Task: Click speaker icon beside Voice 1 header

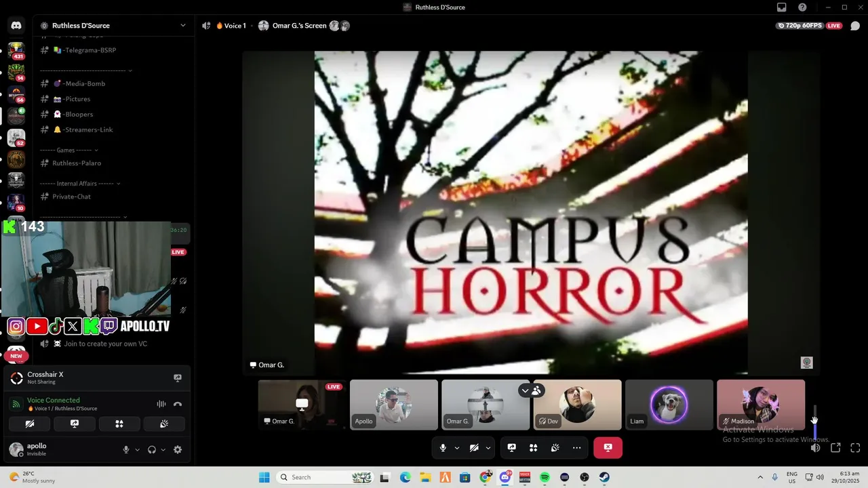Action: click(206, 26)
